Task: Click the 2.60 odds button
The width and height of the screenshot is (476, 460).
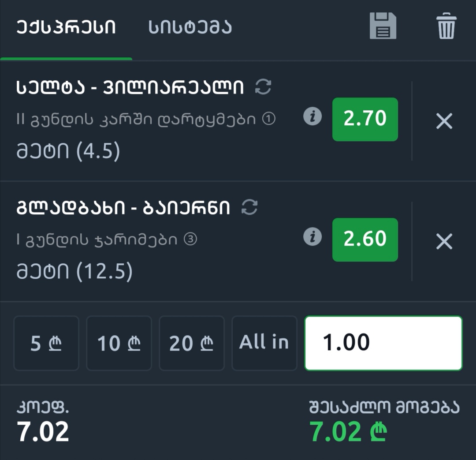Action: click(x=365, y=239)
